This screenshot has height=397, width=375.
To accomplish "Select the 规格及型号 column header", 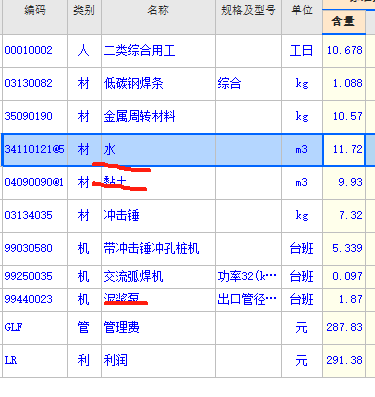I will click(x=248, y=10).
